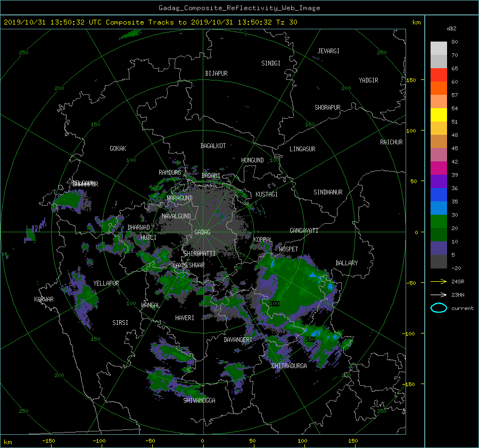Click the NARAGUND city label
This screenshot has width=479, height=448.
[180, 198]
